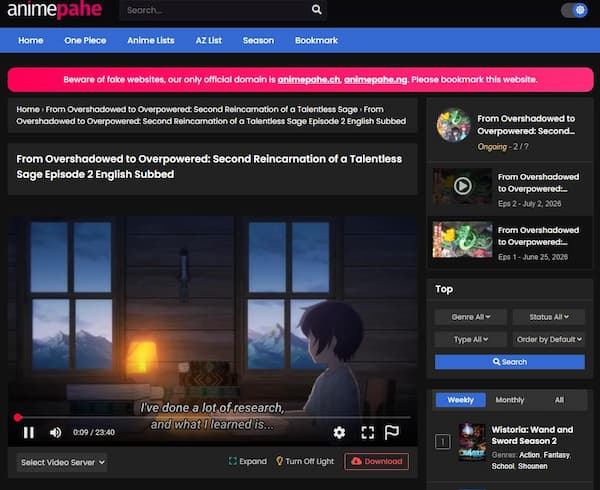
Task: Click the red playhead marker
Action: point(18,417)
